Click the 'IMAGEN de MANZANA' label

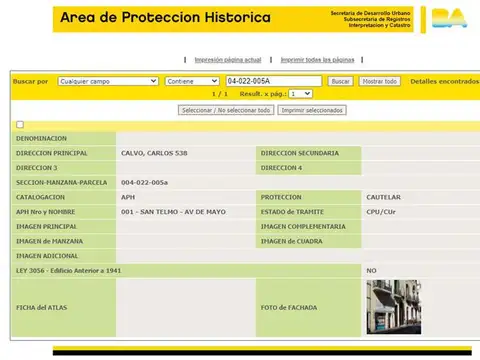tap(49, 241)
